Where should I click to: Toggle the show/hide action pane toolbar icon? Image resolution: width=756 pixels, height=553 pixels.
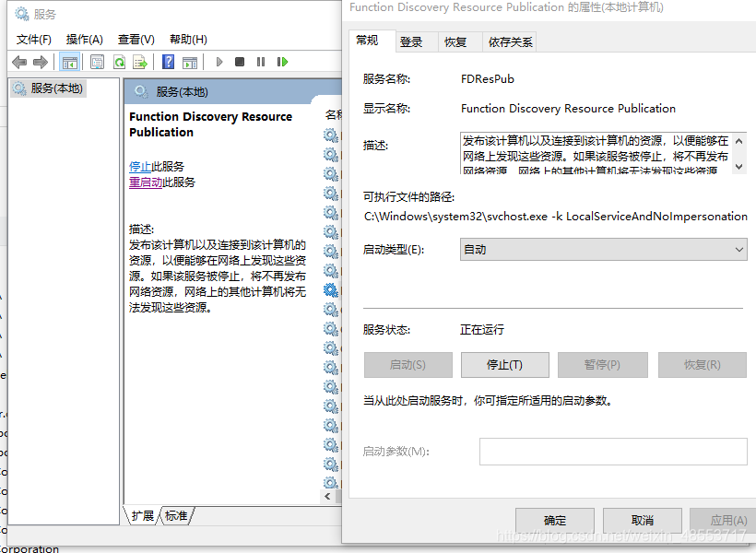[190, 62]
